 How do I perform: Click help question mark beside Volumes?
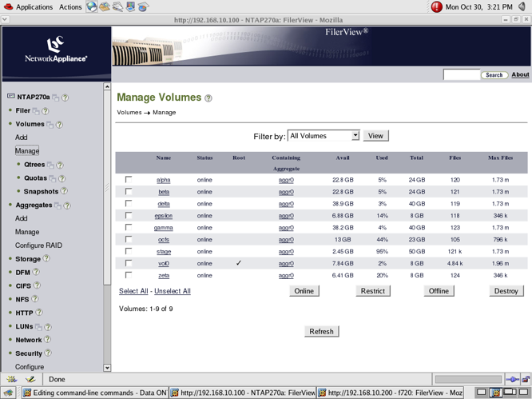pyautogui.click(x=59, y=125)
